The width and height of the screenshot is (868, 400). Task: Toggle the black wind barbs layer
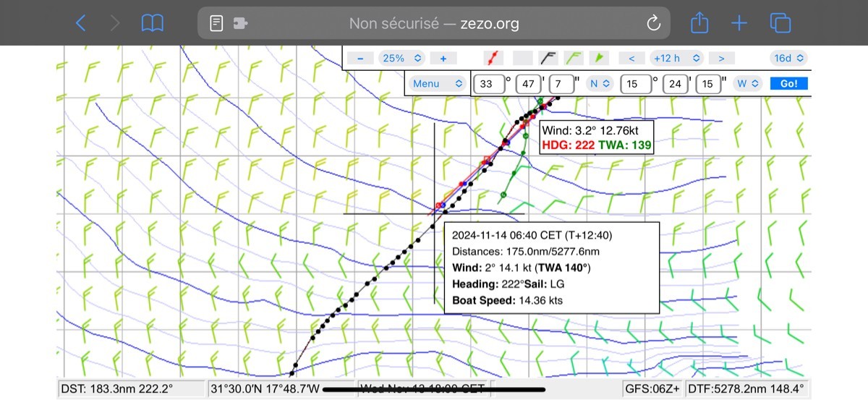(x=549, y=58)
